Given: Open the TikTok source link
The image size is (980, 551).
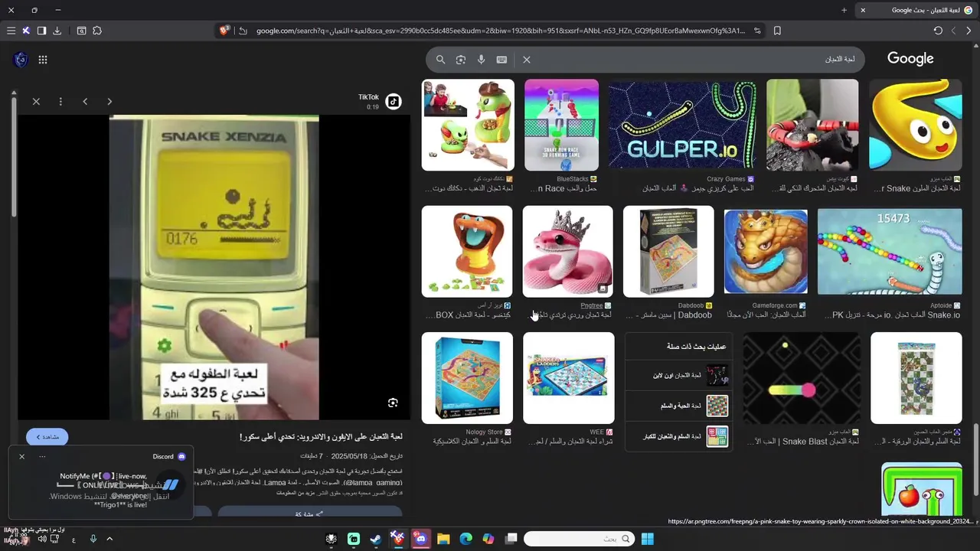Looking at the screenshot, I should tap(380, 101).
